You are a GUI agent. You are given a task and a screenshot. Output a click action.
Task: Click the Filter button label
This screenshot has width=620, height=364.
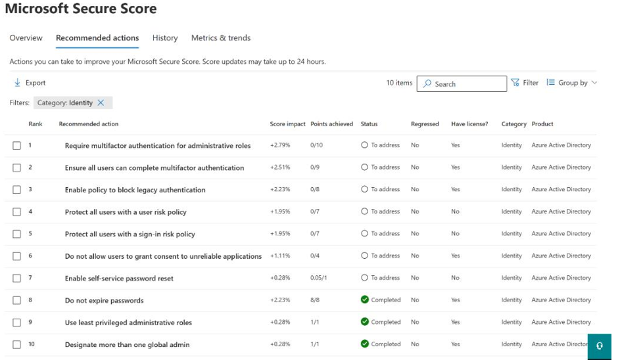click(531, 83)
